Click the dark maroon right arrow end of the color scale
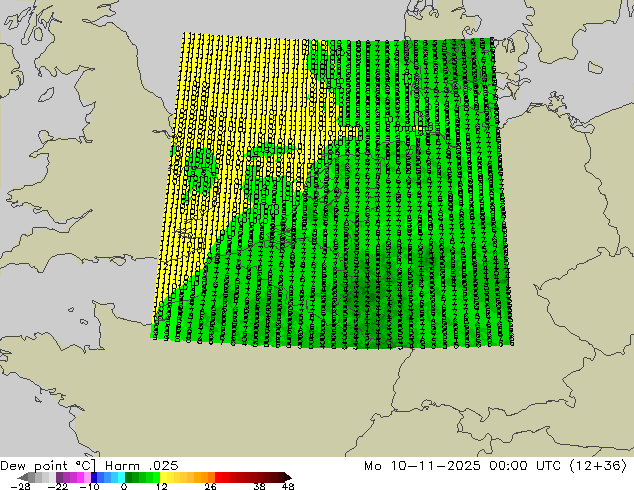634x490 pixels. point(288,477)
